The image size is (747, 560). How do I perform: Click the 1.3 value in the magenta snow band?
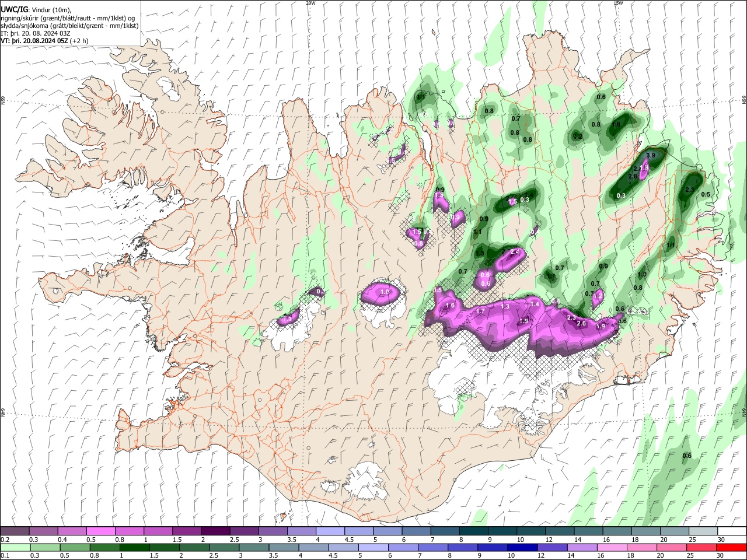pyautogui.click(x=505, y=306)
